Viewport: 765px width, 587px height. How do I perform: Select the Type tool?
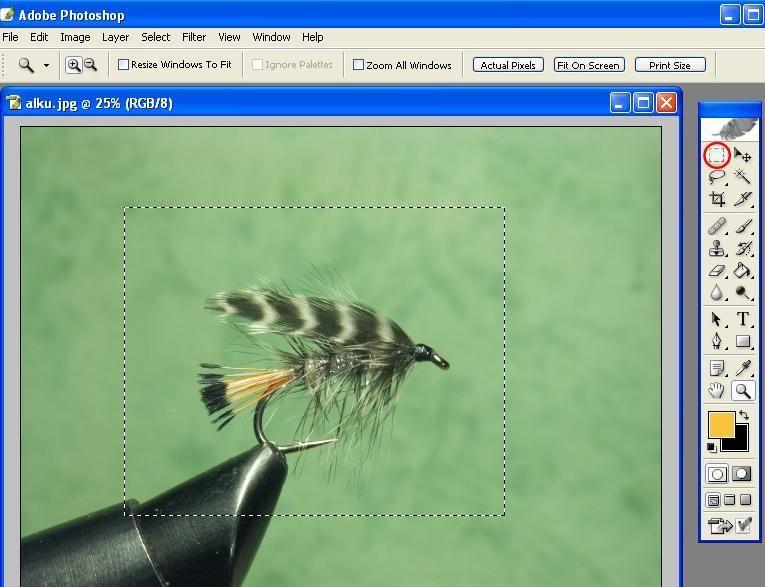click(x=743, y=319)
